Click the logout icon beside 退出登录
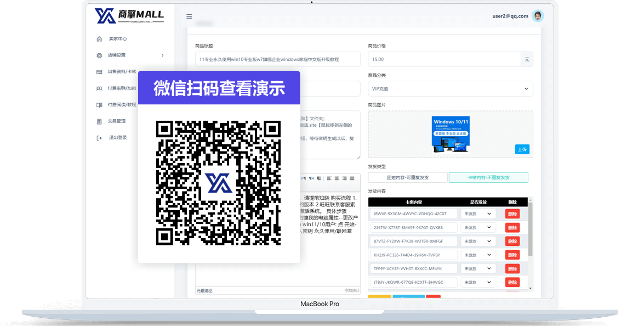The height and width of the screenshot is (326, 644). click(x=99, y=138)
